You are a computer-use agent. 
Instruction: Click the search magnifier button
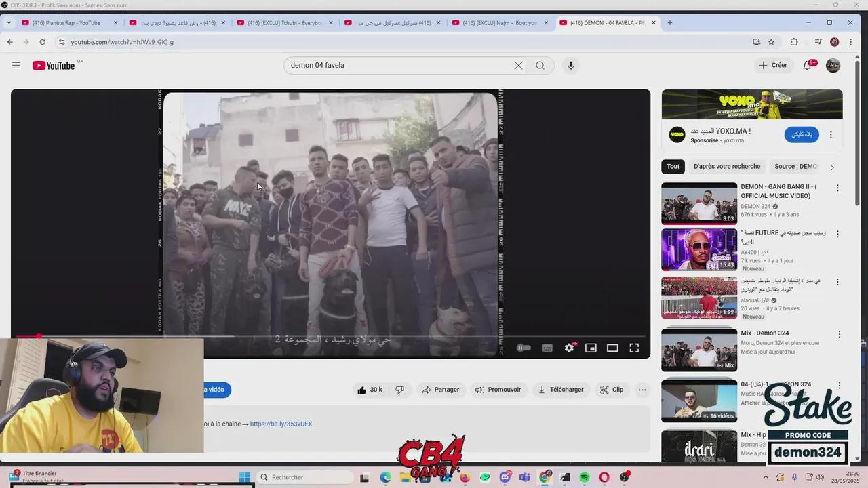click(540, 65)
